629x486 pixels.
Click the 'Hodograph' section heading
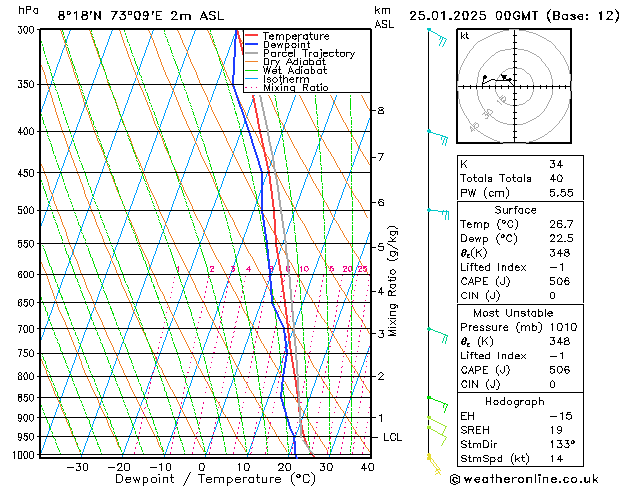click(515, 401)
